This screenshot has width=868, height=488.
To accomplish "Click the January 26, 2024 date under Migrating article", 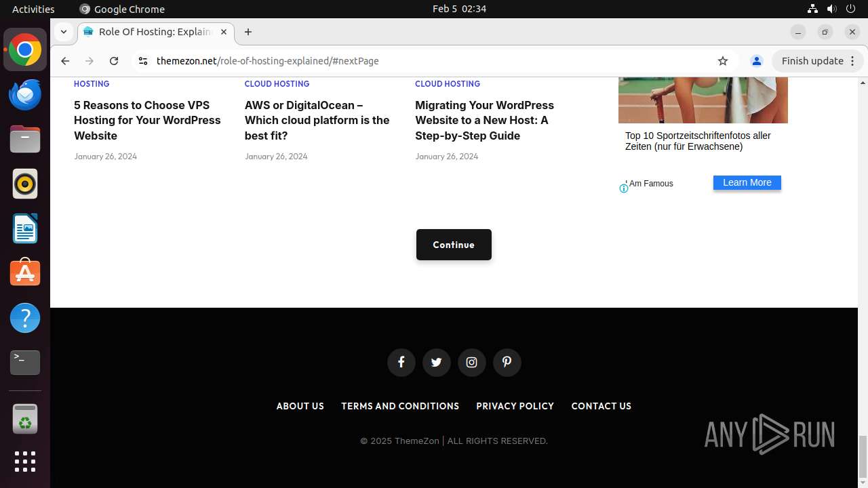I will (447, 156).
